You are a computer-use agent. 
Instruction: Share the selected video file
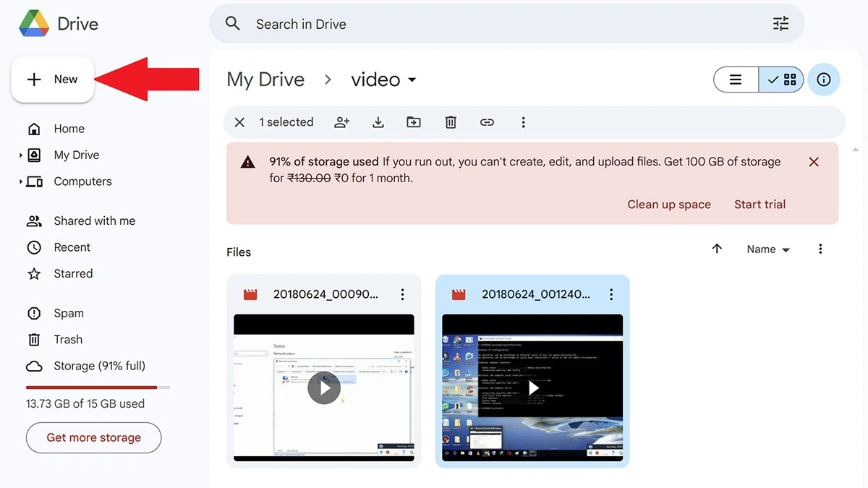click(x=341, y=121)
